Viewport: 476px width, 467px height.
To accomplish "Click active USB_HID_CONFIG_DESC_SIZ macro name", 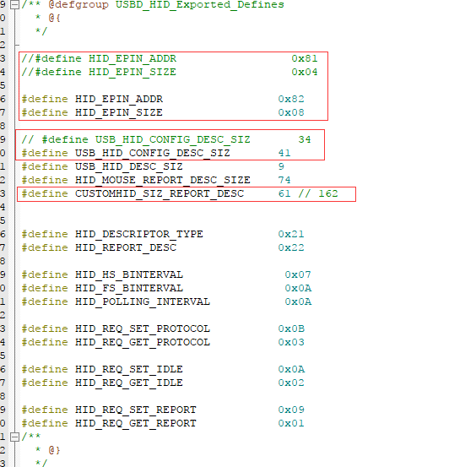I will click(x=153, y=153).
